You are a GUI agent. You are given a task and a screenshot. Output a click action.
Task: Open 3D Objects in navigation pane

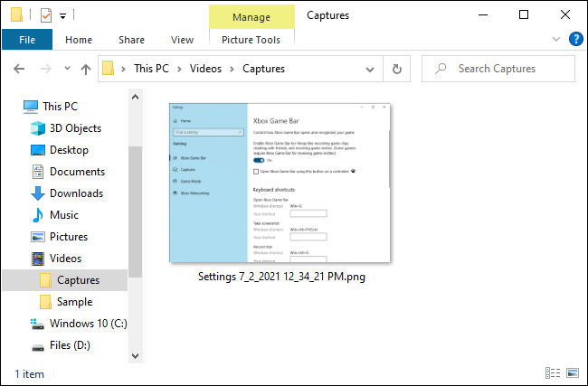(75, 128)
